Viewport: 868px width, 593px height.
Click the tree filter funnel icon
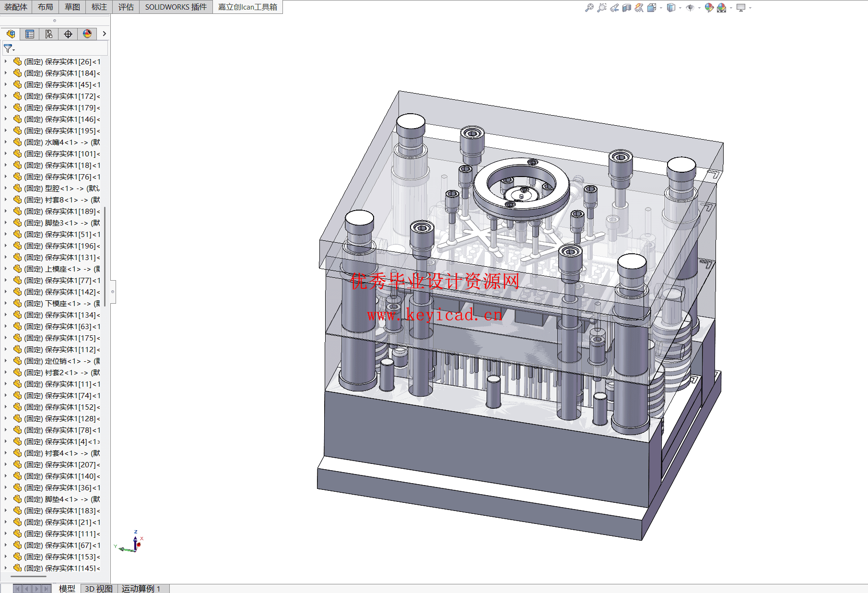click(9, 48)
